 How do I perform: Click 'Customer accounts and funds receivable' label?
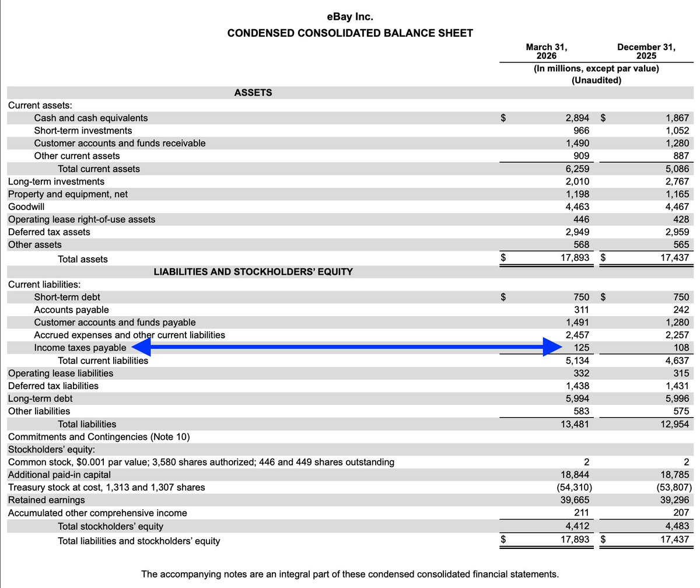point(120,143)
